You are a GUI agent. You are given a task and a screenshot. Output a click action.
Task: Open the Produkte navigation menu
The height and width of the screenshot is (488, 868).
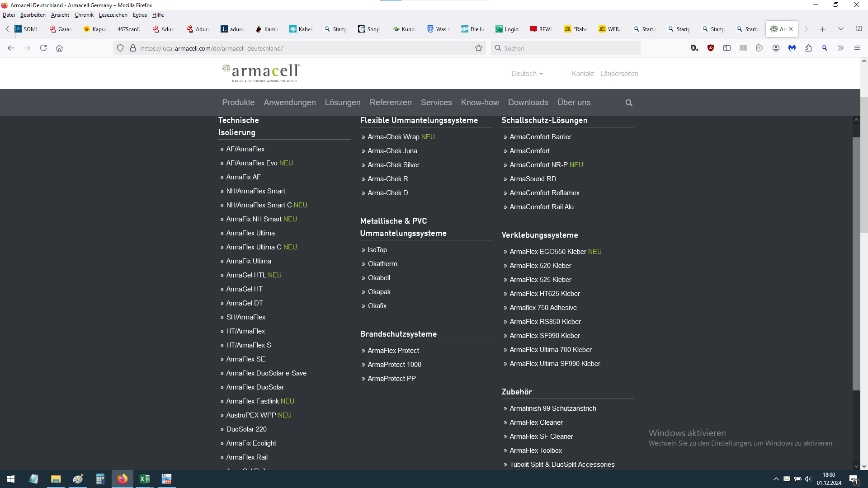tap(238, 103)
